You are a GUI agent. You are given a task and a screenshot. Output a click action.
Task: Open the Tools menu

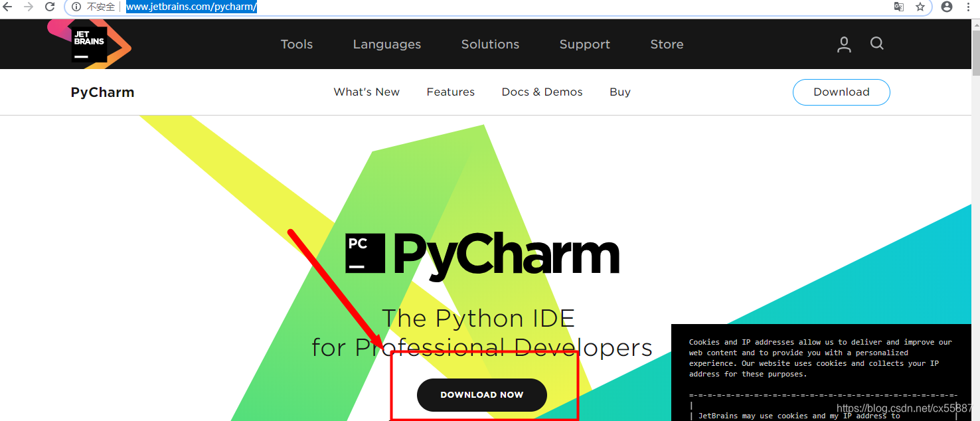pyautogui.click(x=297, y=44)
